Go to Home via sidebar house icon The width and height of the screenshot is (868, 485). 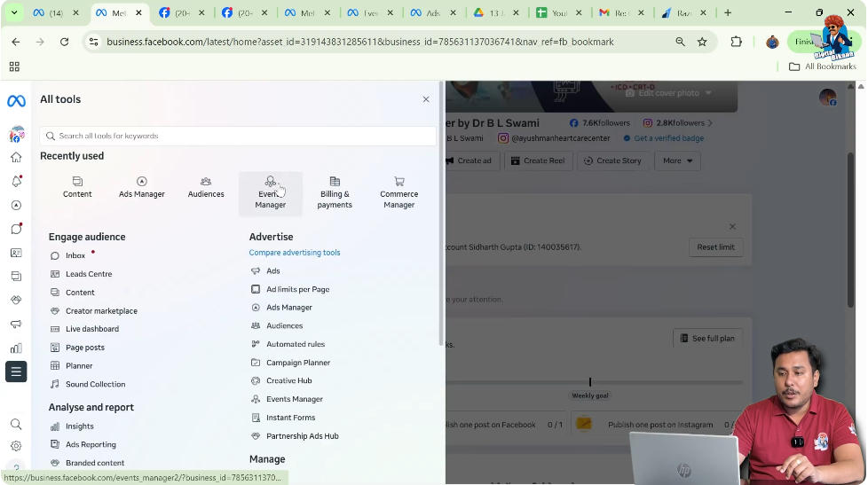pos(16,158)
